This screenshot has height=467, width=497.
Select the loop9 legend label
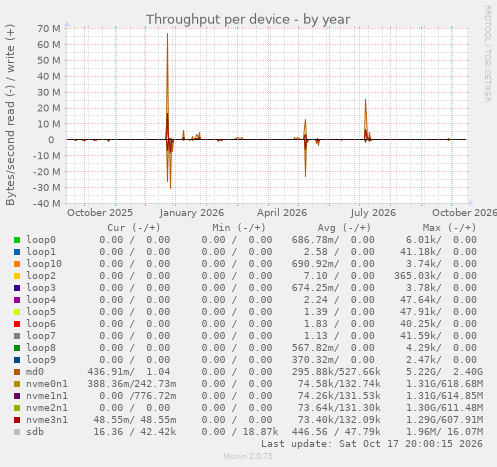[41, 360]
